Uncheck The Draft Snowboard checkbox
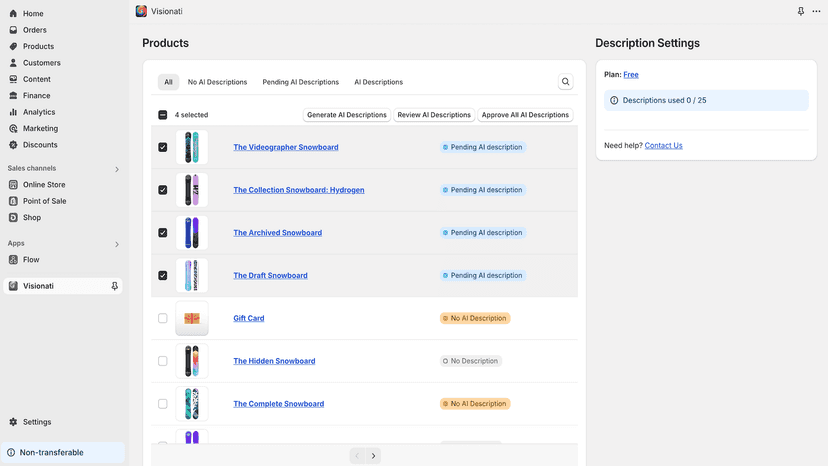The height and width of the screenshot is (466, 828). click(163, 276)
